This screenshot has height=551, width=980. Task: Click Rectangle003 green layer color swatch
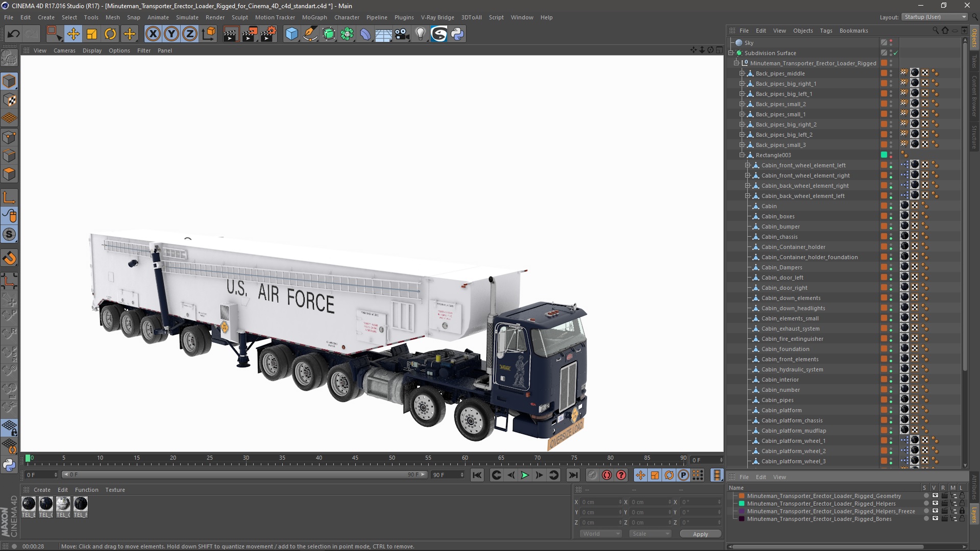[884, 155]
